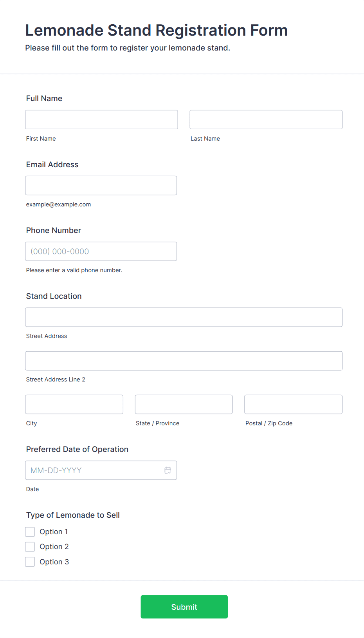Click the Phone Number input
364x638 pixels.
[101, 251]
